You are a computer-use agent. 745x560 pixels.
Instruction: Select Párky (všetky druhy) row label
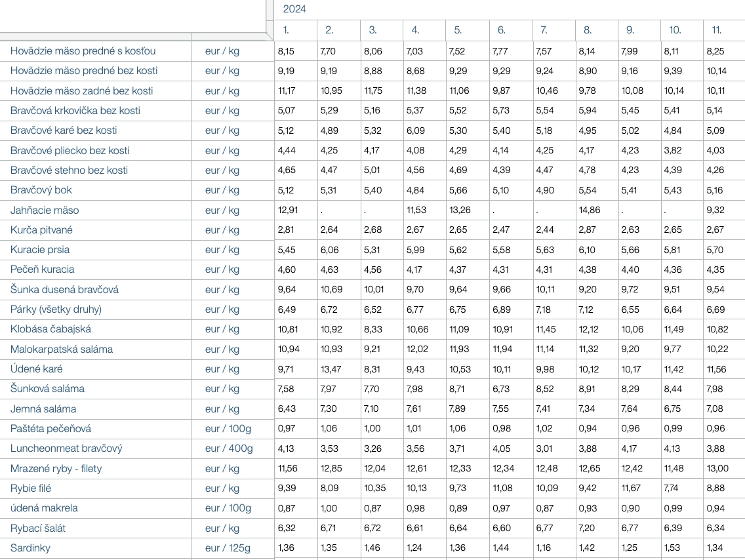pyautogui.click(x=56, y=310)
